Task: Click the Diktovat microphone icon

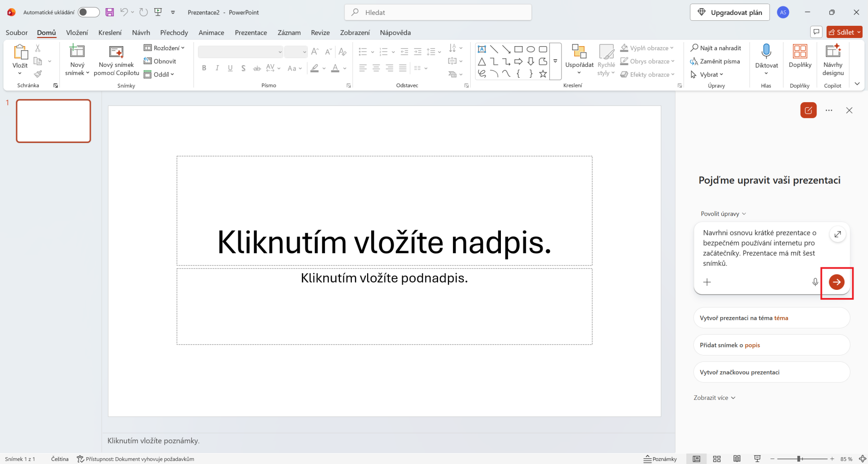Action: (x=766, y=52)
